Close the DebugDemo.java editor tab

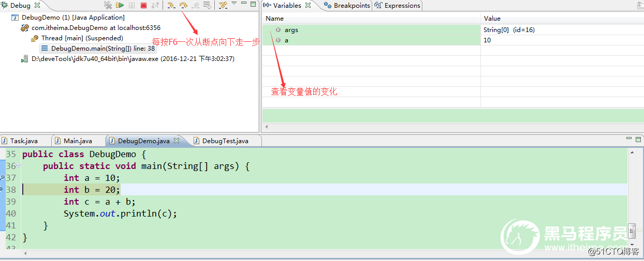point(176,141)
